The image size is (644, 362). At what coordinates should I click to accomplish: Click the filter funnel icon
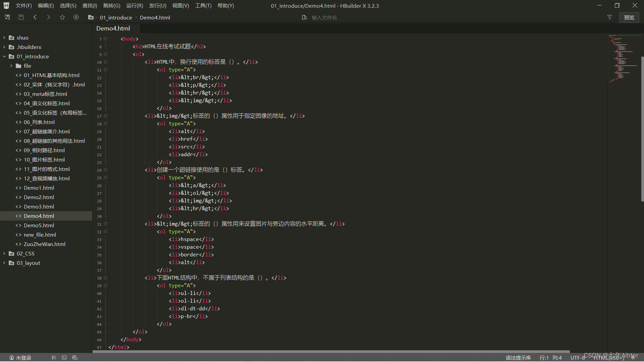tap(609, 17)
